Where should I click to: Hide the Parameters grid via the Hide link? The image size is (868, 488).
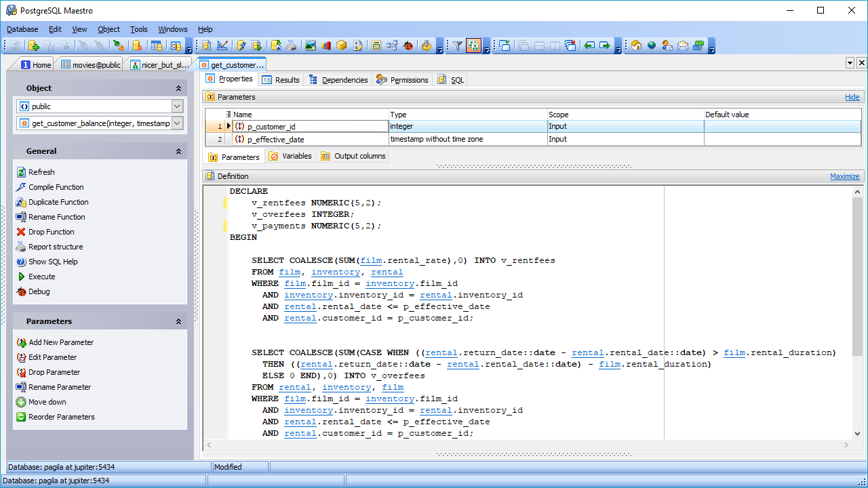(852, 97)
